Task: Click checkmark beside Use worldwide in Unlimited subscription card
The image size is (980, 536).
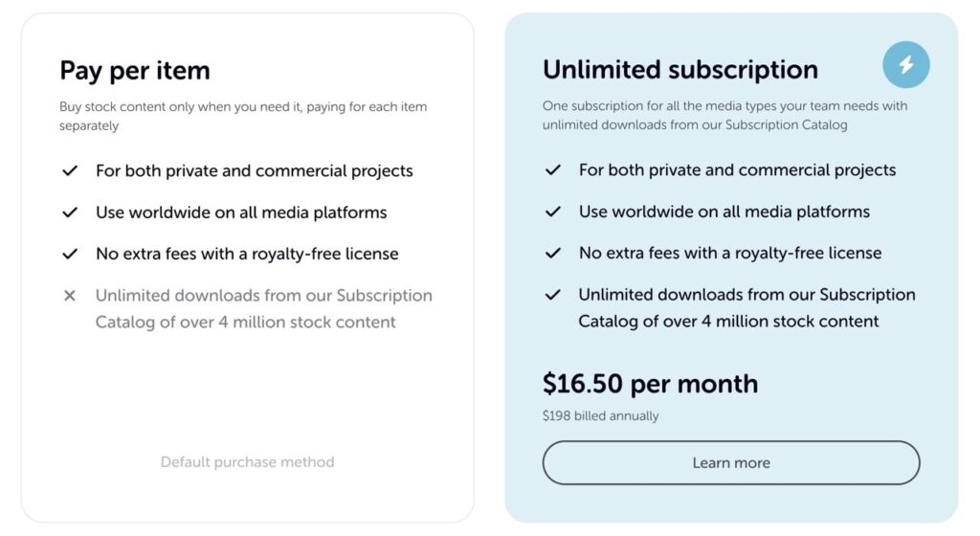Action: tap(552, 212)
